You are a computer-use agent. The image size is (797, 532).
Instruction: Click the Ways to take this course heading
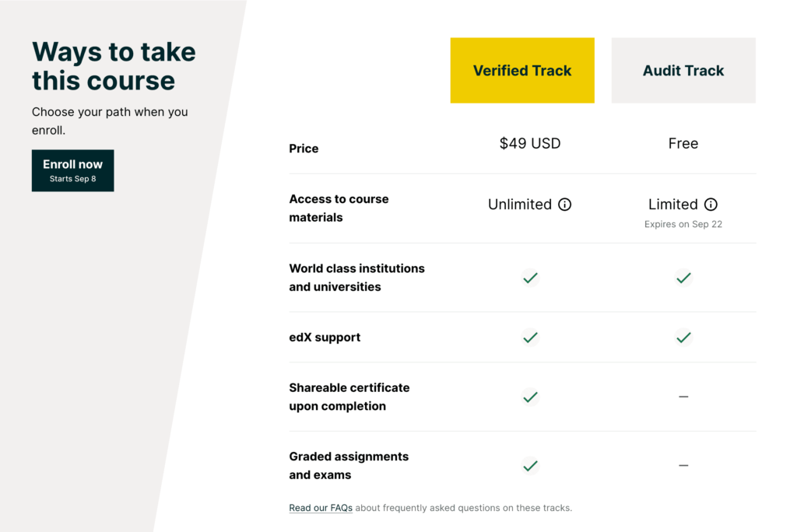point(114,66)
